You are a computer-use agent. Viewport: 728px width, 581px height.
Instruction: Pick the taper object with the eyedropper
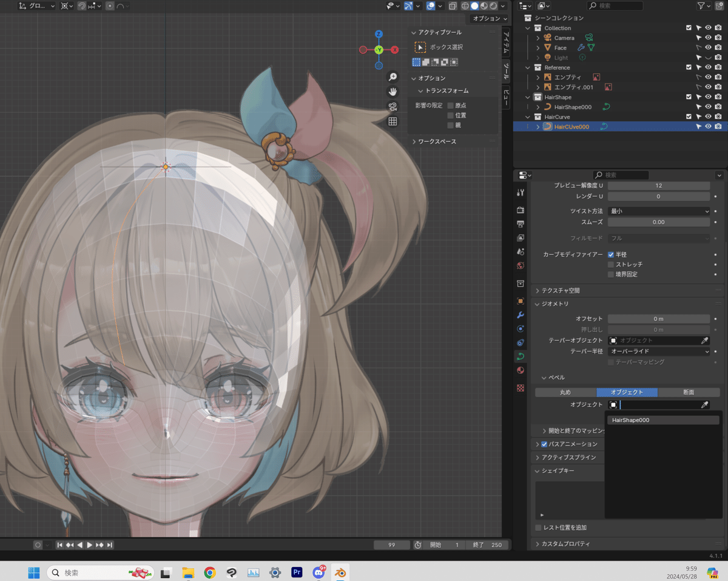coord(704,341)
